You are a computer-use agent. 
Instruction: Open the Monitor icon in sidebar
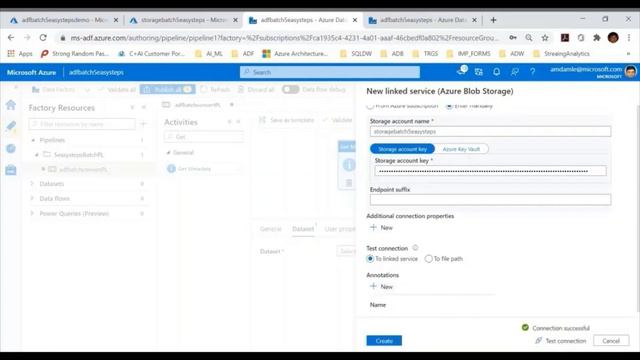(11, 148)
